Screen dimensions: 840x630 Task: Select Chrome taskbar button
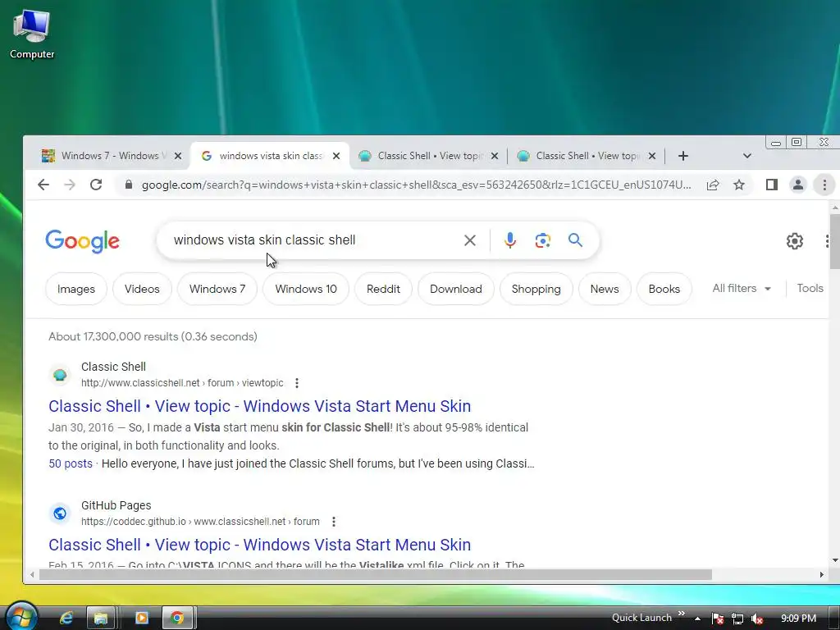177,619
